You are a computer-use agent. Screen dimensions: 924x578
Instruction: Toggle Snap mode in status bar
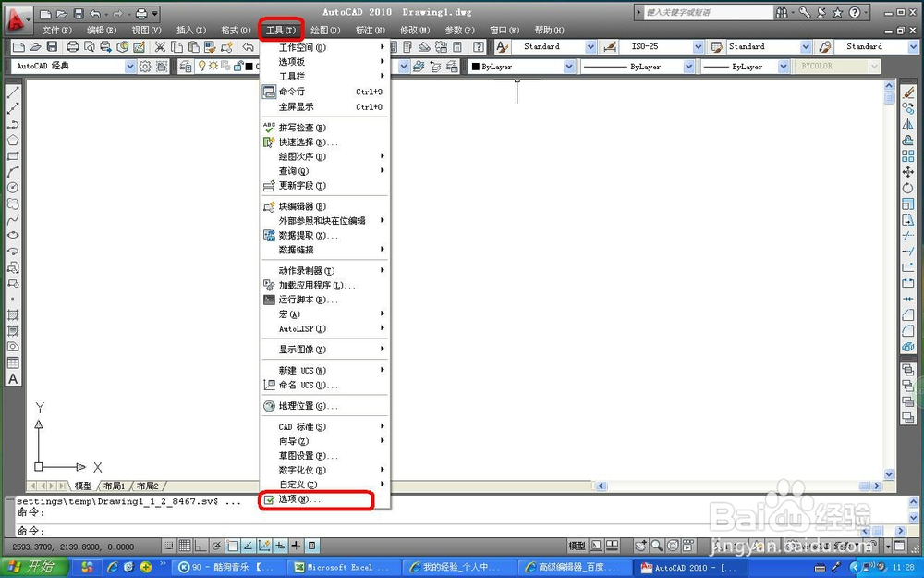pos(169,546)
